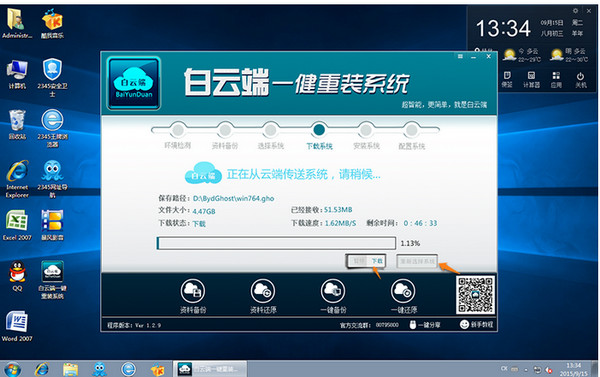The width and height of the screenshot is (600, 377).
Task: Select the 选择系统 step circle
Action: pyautogui.click(x=271, y=130)
